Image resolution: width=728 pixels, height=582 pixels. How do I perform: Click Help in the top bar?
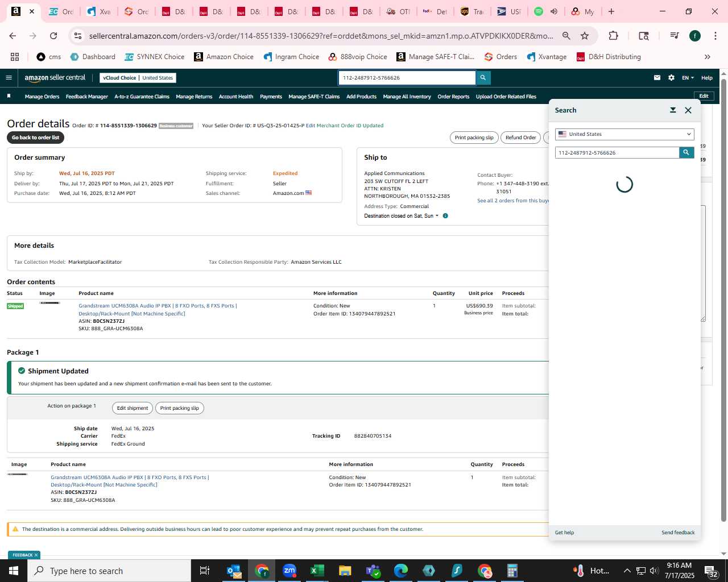point(706,78)
